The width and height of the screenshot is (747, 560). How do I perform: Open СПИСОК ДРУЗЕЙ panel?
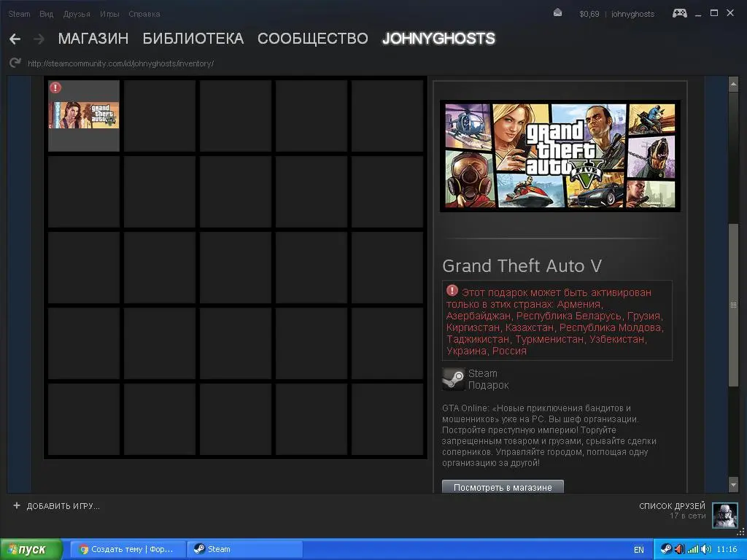point(672,506)
